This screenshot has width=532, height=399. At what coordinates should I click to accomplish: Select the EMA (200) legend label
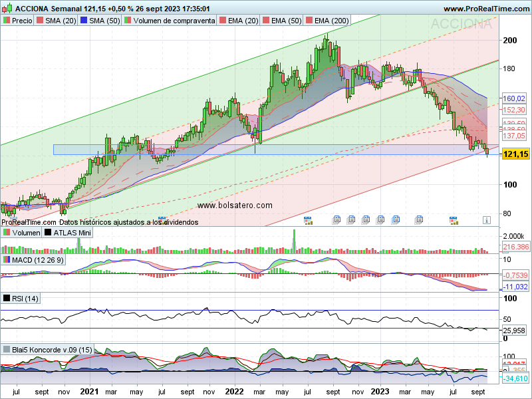pyautogui.click(x=331, y=21)
